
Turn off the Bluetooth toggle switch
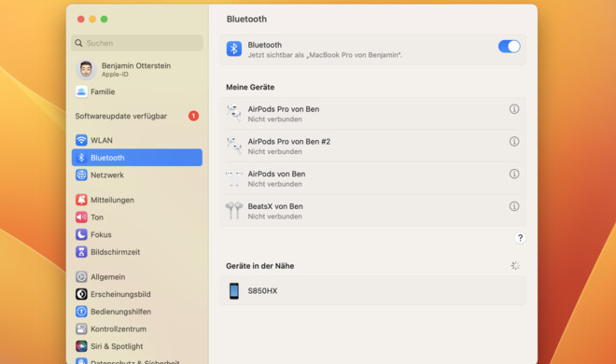[510, 47]
